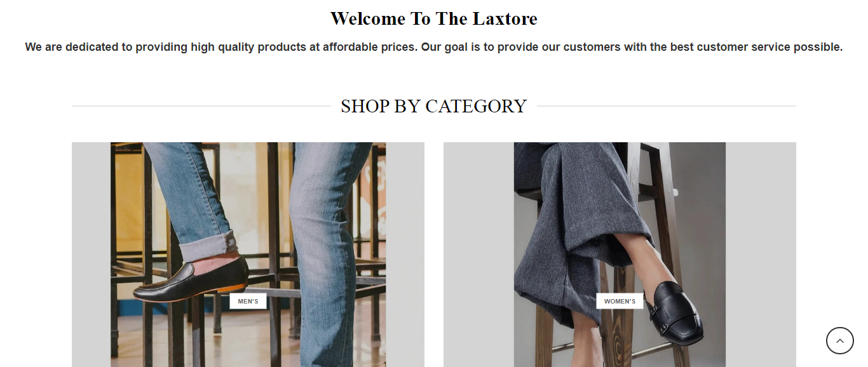Screen dimensions: 868x367
Task: Click the divider line right of SHOP BY CATEGORY
Action: tap(667, 106)
